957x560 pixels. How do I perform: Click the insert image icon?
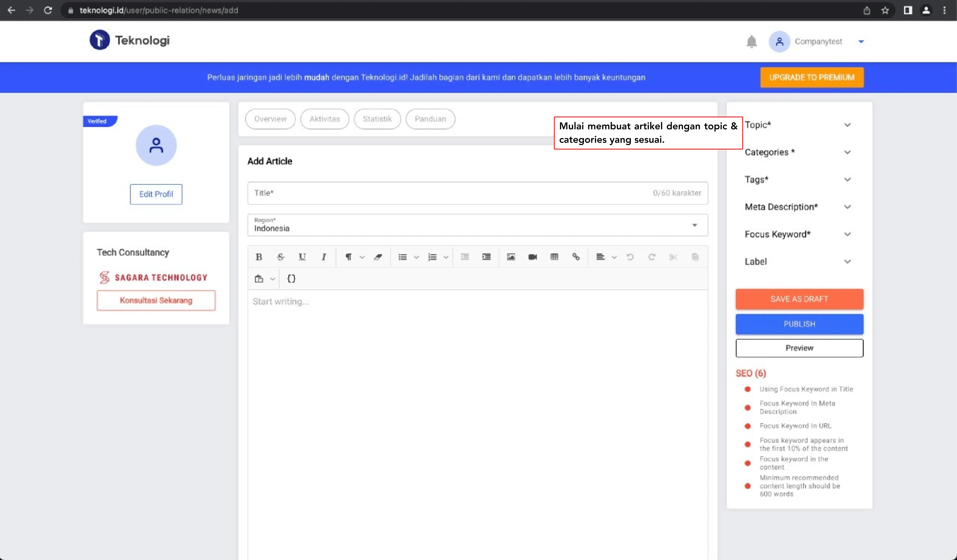[x=511, y=257]
